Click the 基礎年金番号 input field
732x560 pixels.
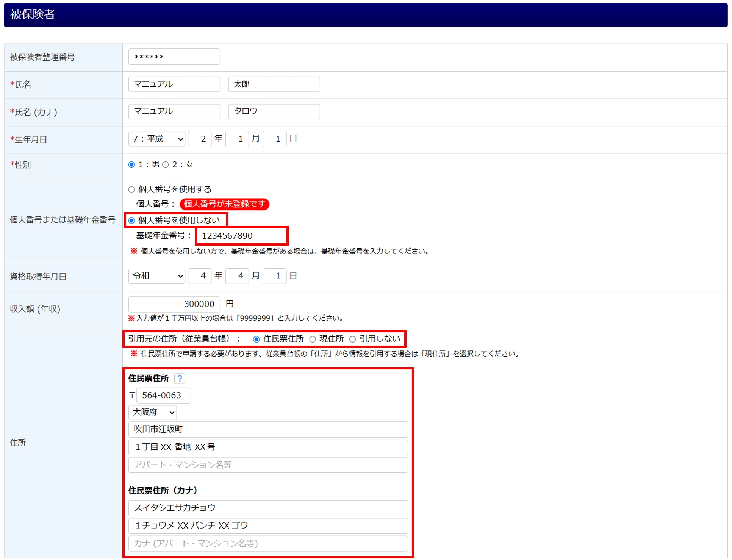pos(242,236)
